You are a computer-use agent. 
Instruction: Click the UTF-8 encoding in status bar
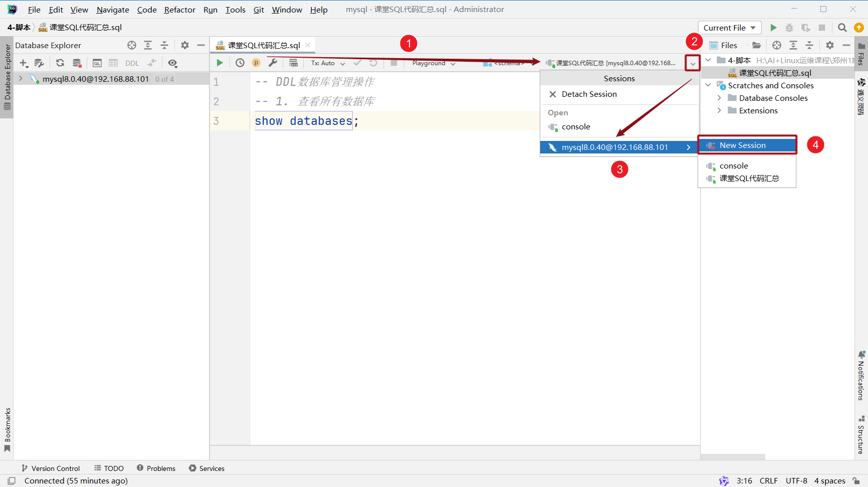tap(796, 481)
